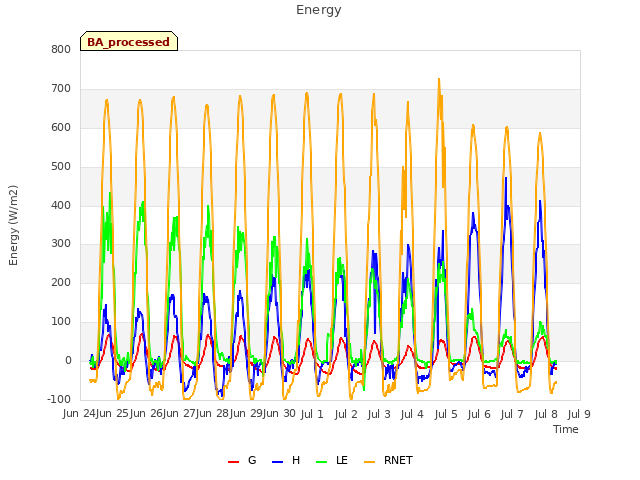Click the Jul 1 x-axis tick label
Viewport: 640px width, 480px height.
312,414
